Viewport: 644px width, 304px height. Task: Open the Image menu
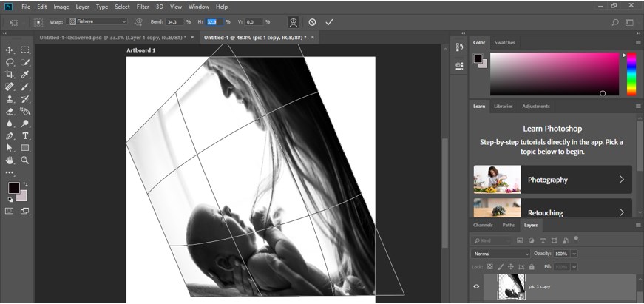[x=61, y=7]
